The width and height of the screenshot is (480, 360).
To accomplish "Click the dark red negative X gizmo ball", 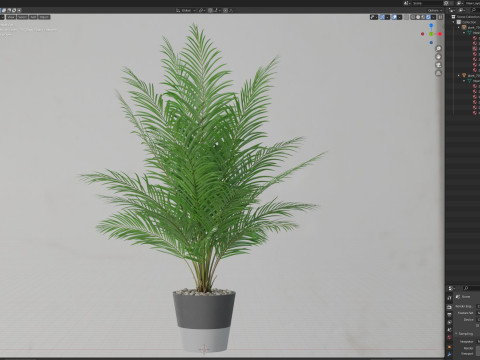I will pos(422,34).
